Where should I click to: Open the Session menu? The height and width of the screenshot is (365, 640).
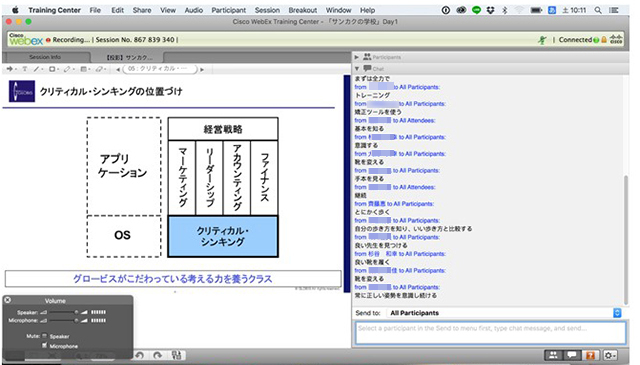[267, 10]
